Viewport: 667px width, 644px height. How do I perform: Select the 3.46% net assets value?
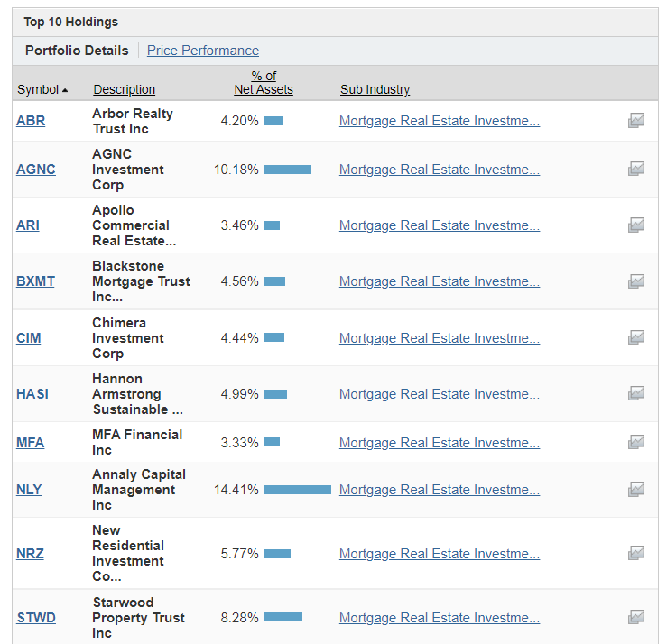(239, 225)
